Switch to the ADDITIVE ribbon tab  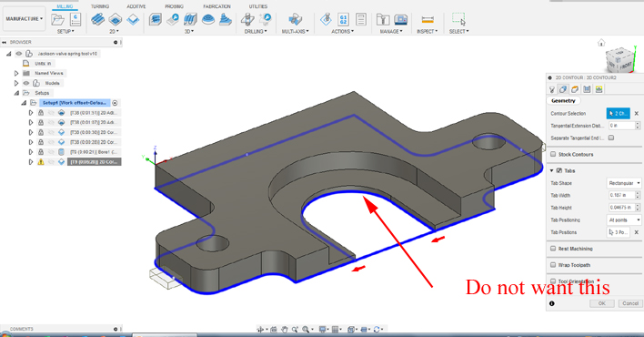(x=136, y=6)
